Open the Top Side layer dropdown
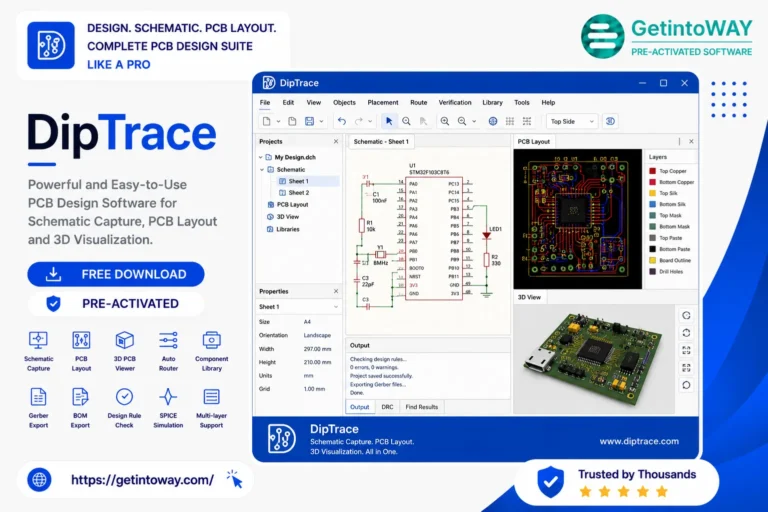This screenshot has width=768, height=512. point(572,122)
